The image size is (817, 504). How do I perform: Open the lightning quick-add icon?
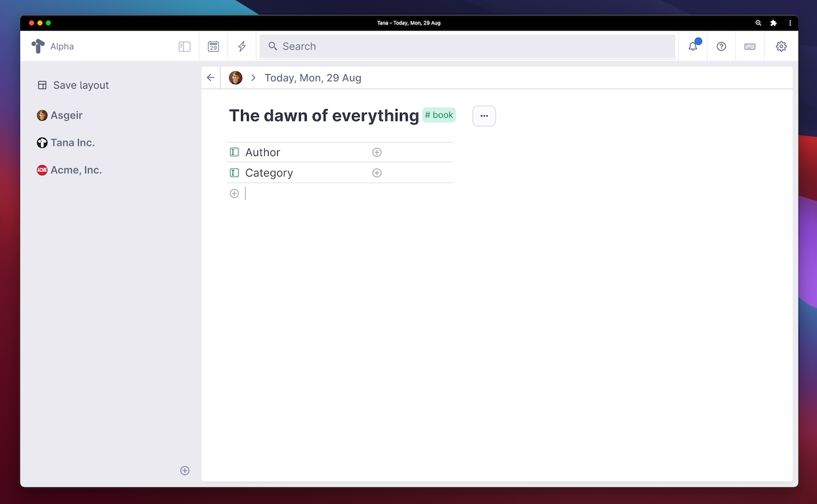coord(242,47)
